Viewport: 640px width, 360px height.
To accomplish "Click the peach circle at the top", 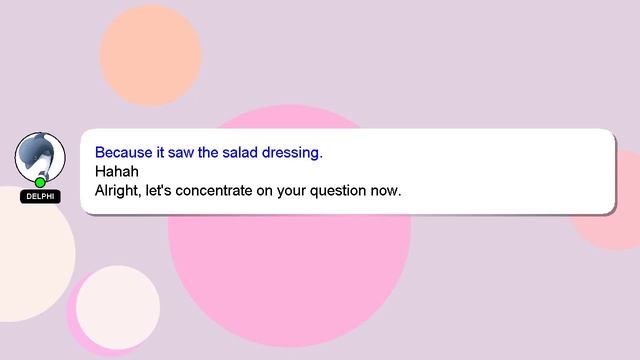I will pyautogui.click(x=150, y=56).
